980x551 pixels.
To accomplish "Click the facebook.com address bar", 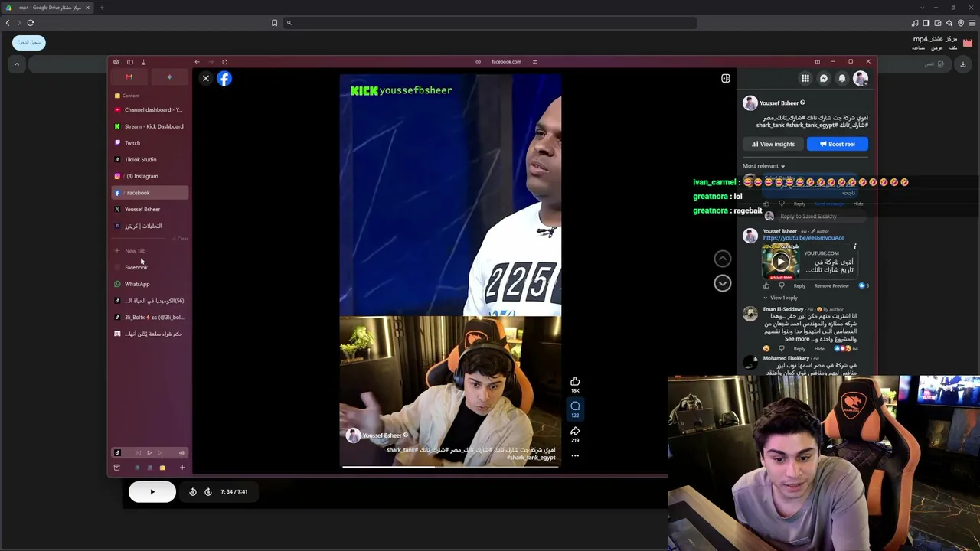I will pyautogui.click(x=506, y=61).
